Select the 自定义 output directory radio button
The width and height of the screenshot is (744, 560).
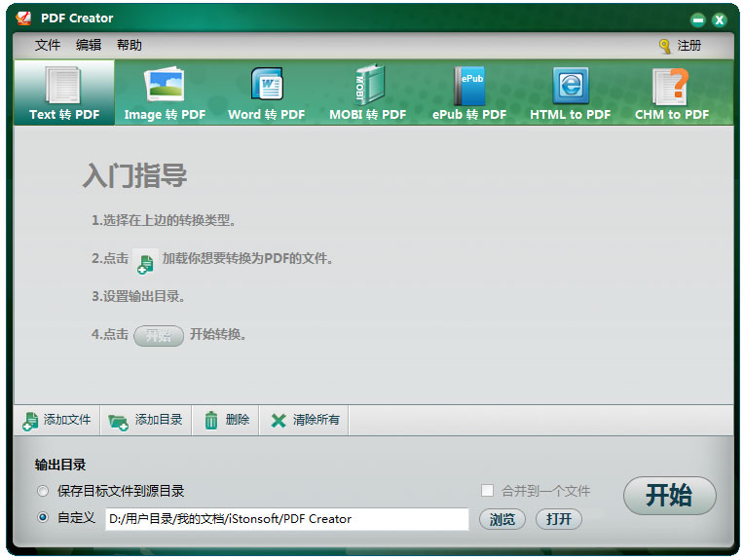click(x=42, y=518)
